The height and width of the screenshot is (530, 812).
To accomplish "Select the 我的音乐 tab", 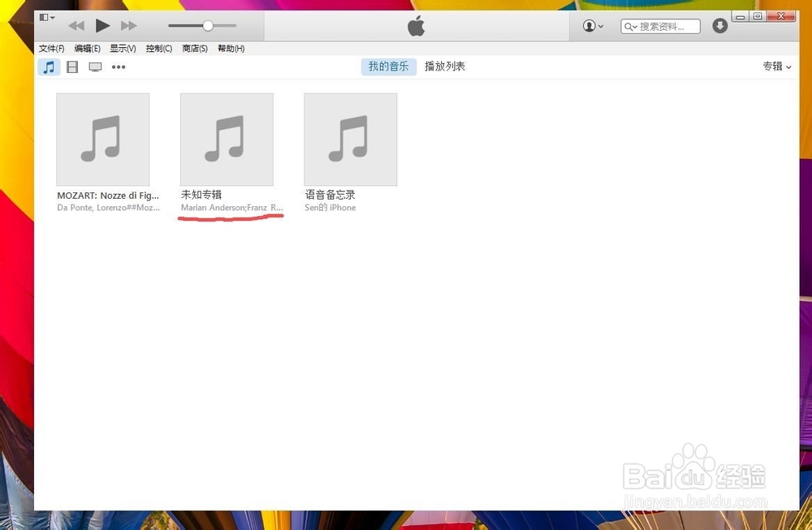I will [x=388, y=67].
